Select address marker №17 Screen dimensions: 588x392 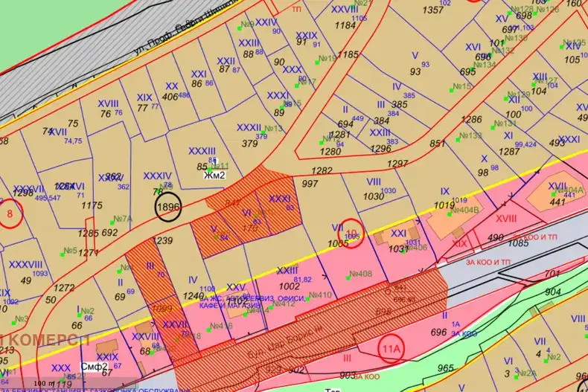307,82
